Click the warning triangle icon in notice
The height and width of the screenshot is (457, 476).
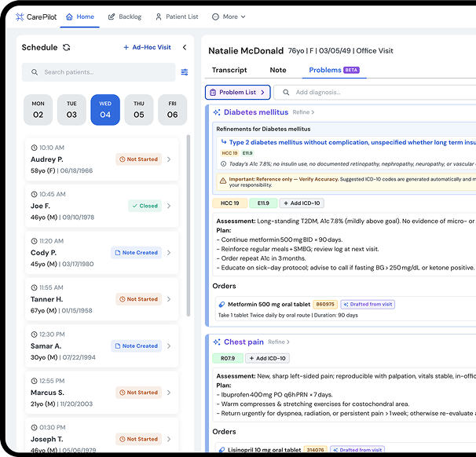(x=223, y=181)
